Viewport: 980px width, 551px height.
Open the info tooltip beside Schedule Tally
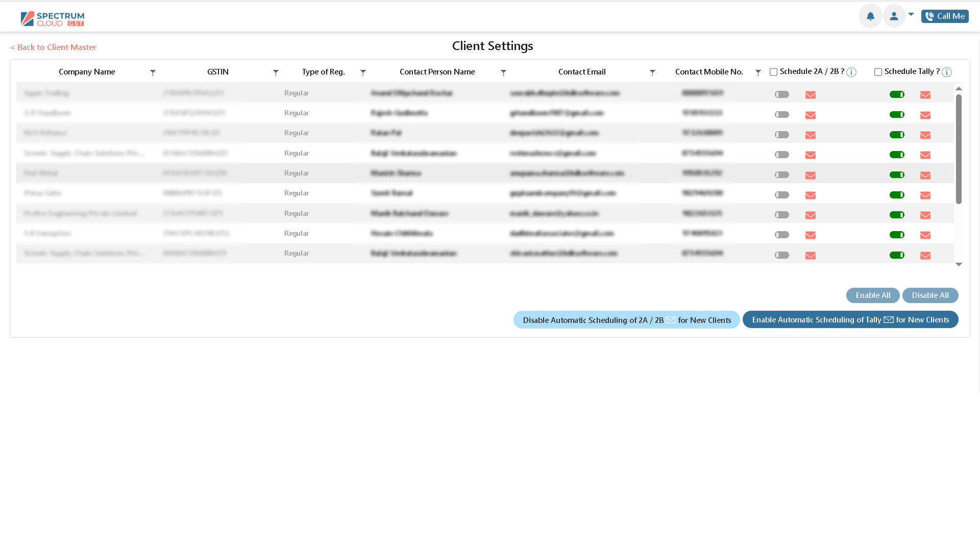(x=947, y=72)
